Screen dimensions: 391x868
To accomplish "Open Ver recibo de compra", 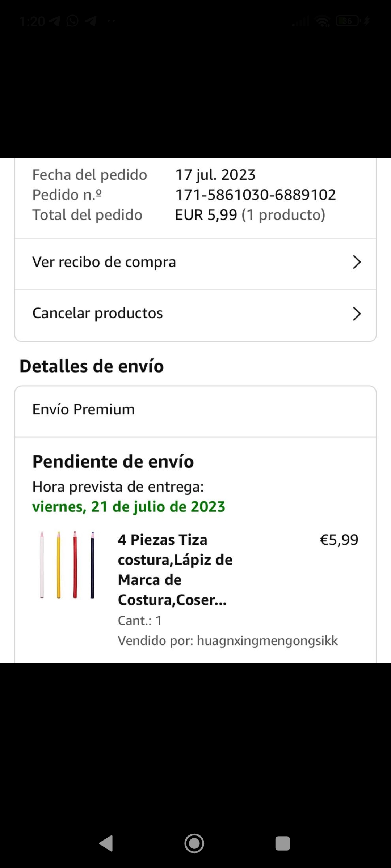I will 104,262.
